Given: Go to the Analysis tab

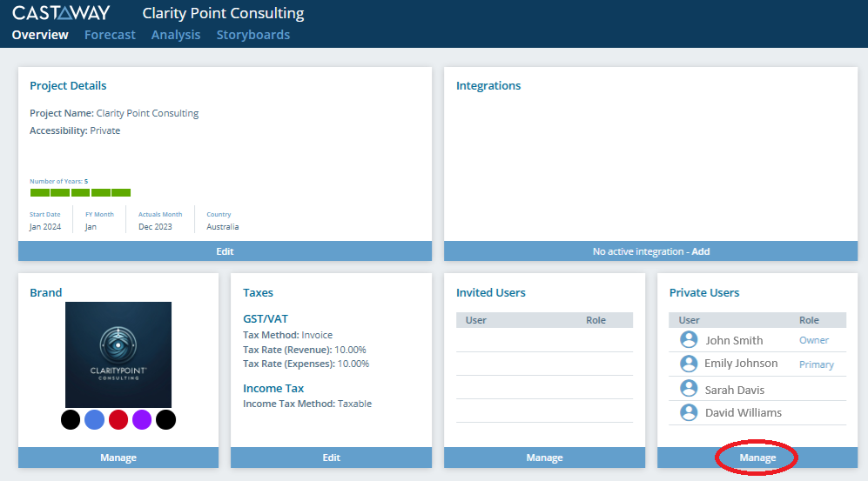Looking at the screenshot, I should tap(176, 35).
